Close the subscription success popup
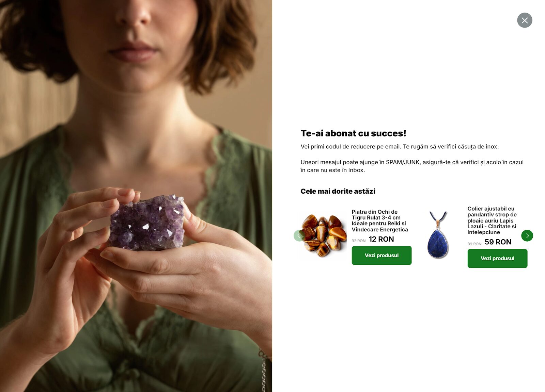 pos(525,20)
